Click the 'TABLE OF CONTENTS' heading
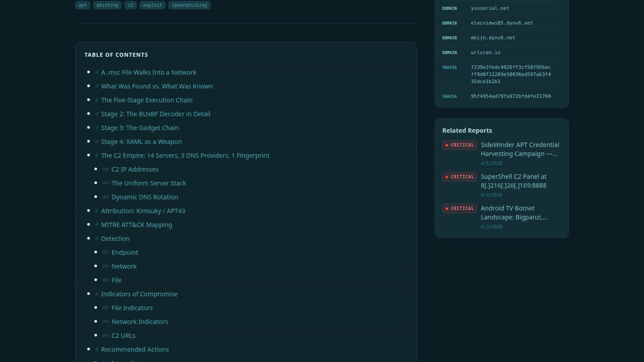The image size is (644, 362). pyautogui.click(x=116, y=55)
